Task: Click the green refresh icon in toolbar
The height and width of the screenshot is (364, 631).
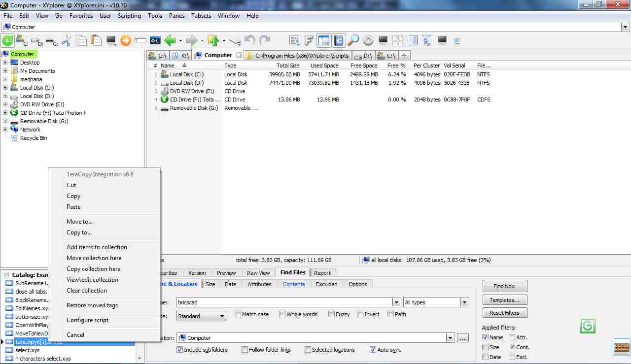Action: click(x=7, y=40)
